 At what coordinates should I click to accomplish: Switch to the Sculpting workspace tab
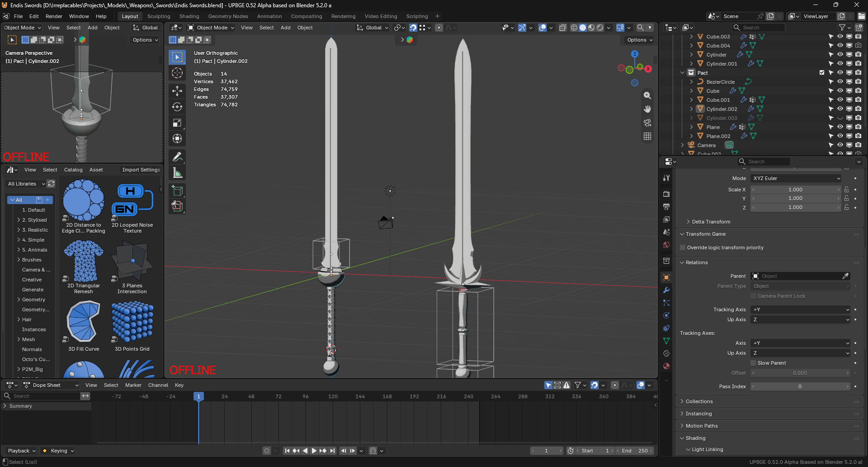pos(159,16)
